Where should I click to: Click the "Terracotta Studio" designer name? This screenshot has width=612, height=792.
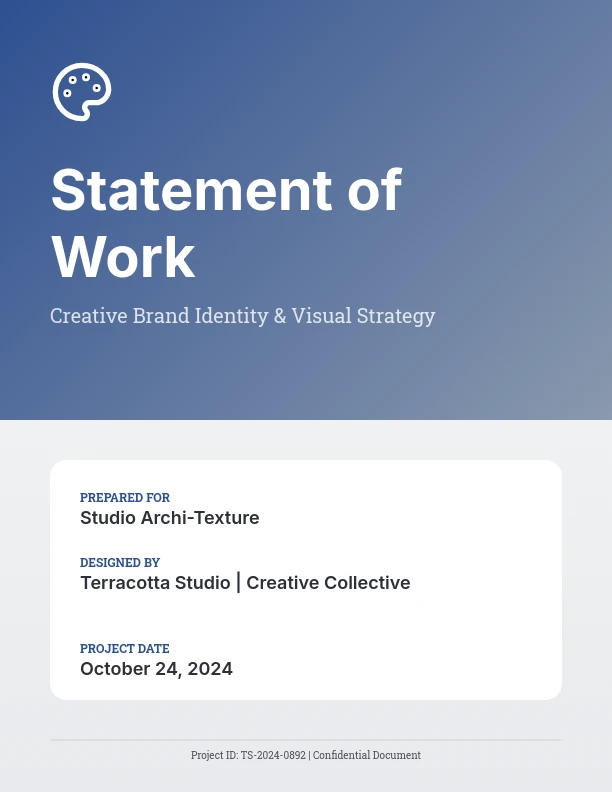click(155, 583)
